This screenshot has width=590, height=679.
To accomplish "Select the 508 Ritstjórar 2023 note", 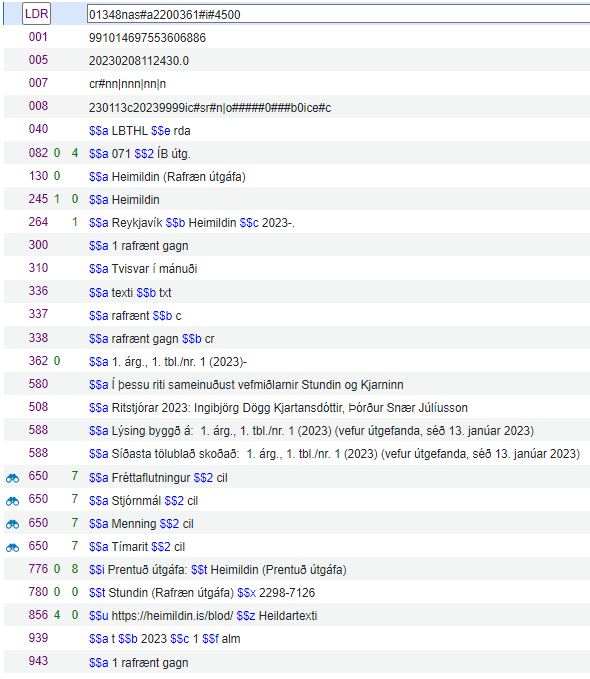I will (x=278, y=407).
